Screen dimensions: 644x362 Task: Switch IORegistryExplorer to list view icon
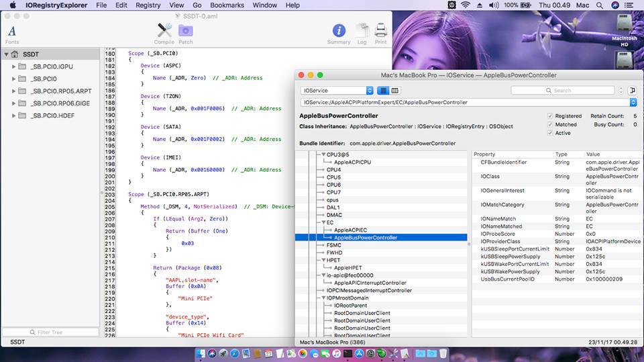tap(383, 91)
